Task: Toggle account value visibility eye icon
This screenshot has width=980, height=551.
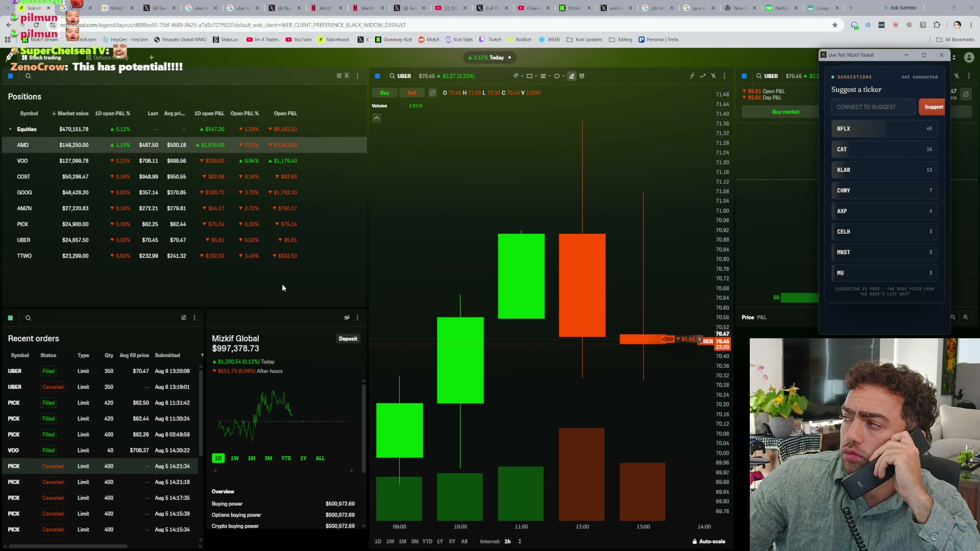Action: [347, 317]
